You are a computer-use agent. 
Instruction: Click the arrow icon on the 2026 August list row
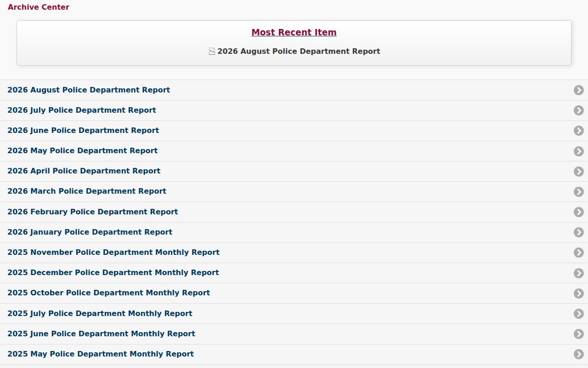click(x=579, y=90)
